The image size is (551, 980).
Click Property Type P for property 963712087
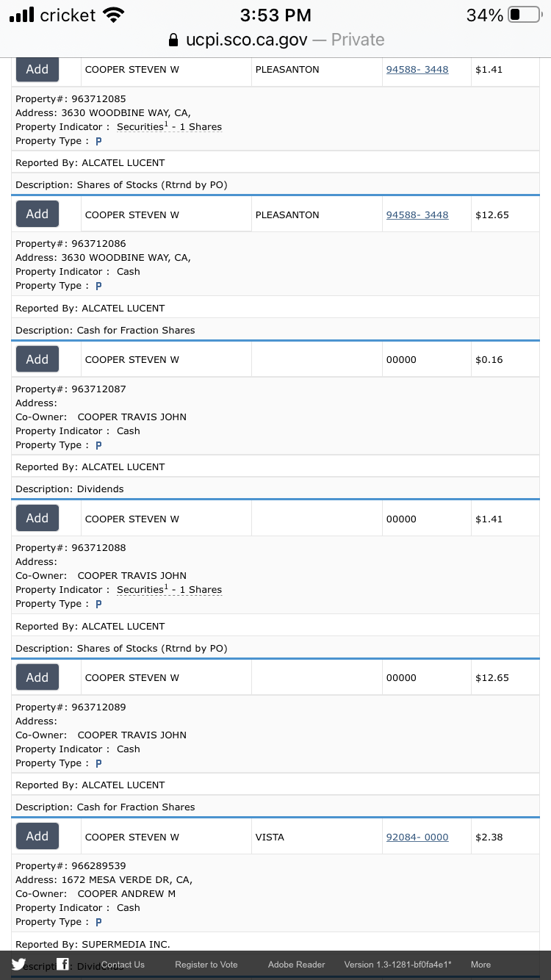point(98,445)
